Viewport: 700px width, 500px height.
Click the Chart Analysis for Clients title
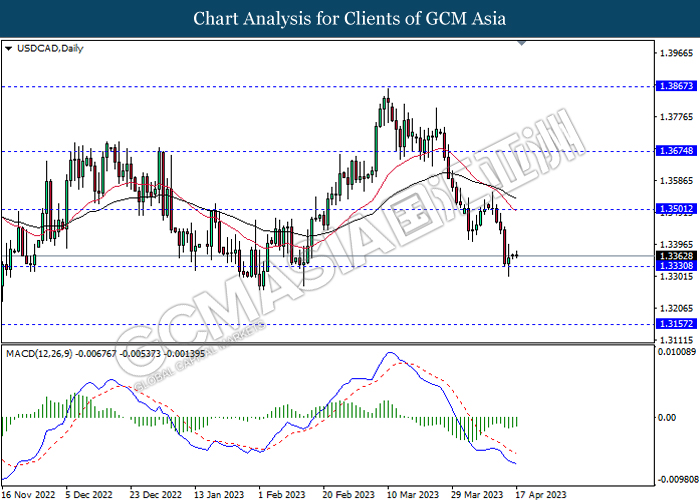350,19
